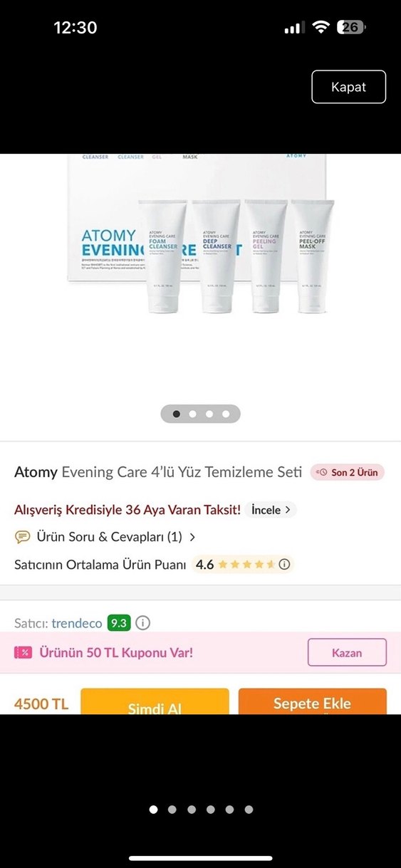
Task: Select the second dot of product image carousel
Action: click(x=192, y=414)
